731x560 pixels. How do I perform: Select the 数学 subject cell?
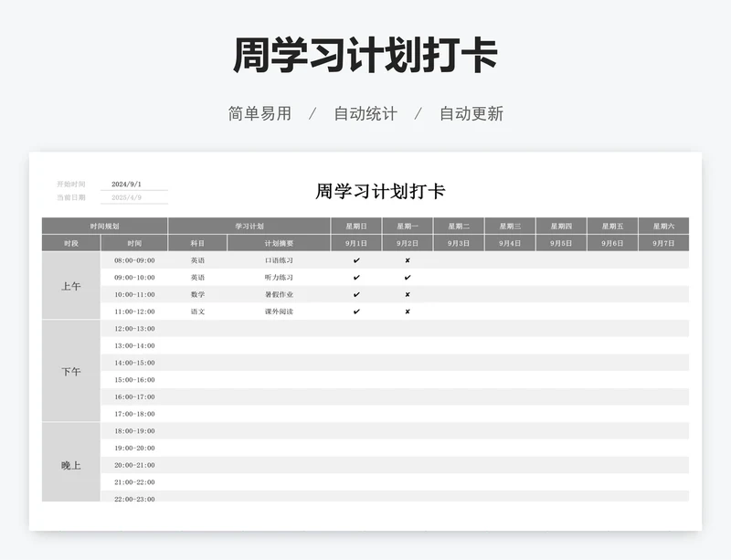[x=197, y=294]
